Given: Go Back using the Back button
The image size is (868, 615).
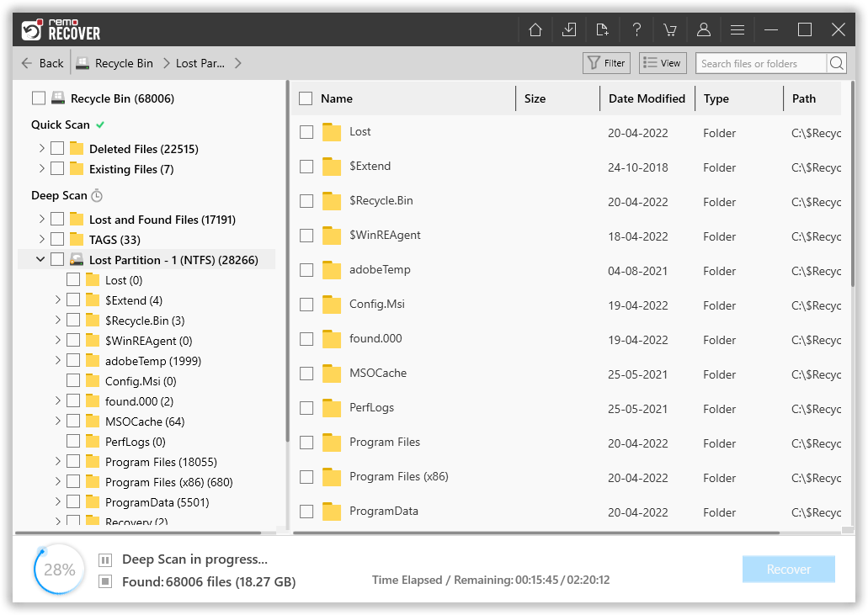Looking at the screenshot, I should (43, 63).
